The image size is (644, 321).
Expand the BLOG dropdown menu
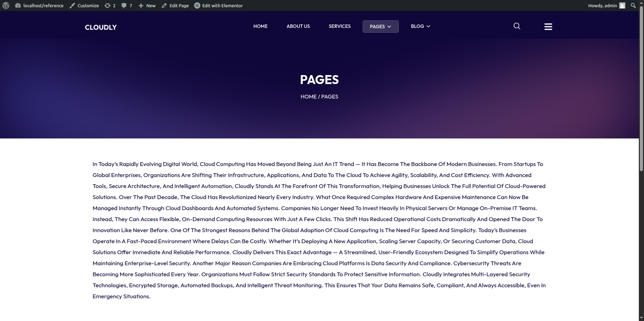click(421, 26)
